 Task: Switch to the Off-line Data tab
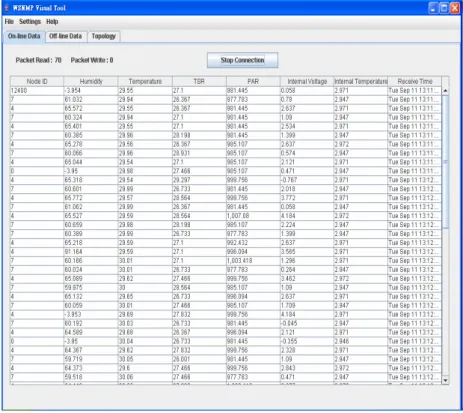[x=66, y=36]
